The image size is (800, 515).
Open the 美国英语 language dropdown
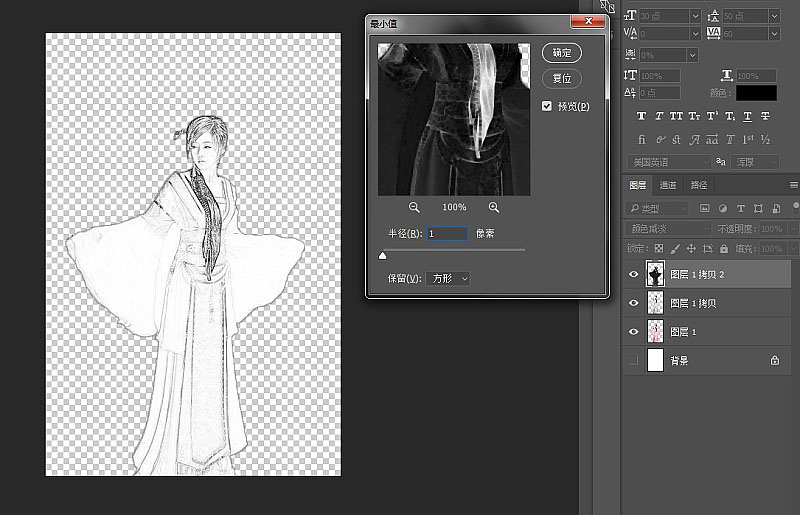coord(669,162)
